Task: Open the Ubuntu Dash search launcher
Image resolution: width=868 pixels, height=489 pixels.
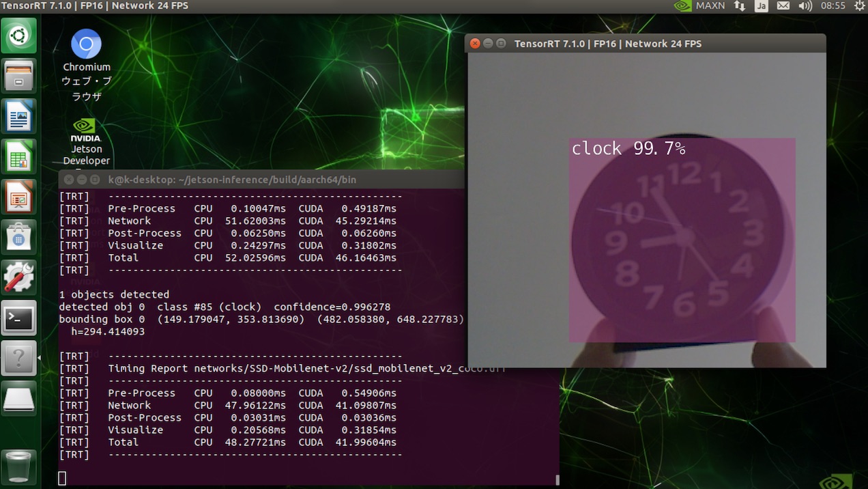Action: (x=19, y=36)
